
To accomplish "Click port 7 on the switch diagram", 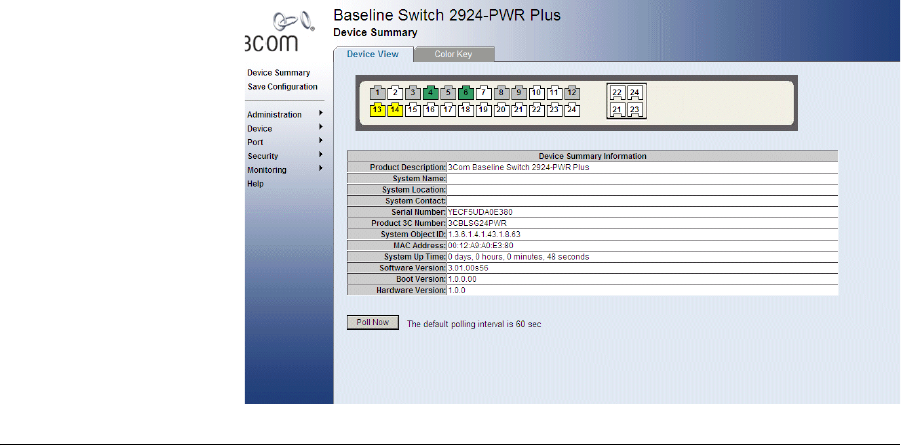I will 483,92.
